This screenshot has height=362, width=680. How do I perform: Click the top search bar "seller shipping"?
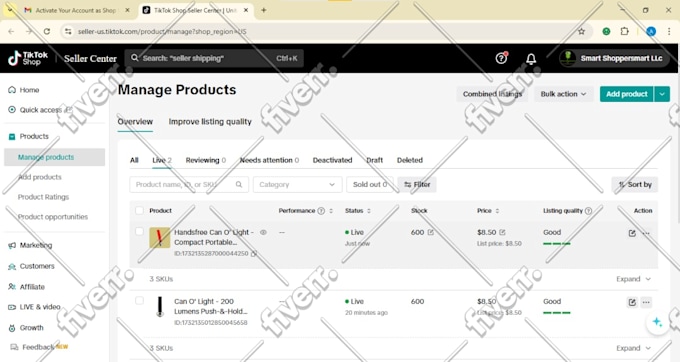tap(214, 58)
